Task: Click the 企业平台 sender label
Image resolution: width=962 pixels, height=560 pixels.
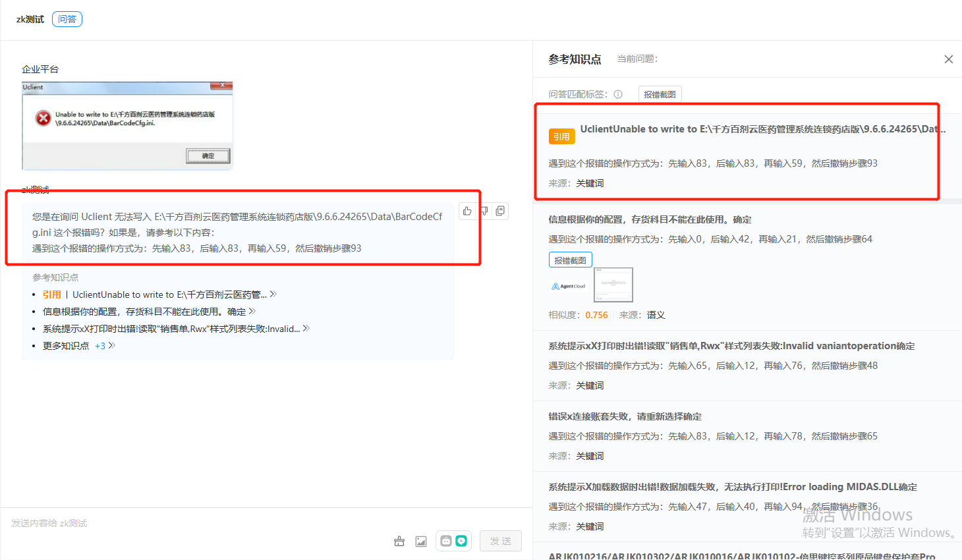Action: tap(40, 69)
